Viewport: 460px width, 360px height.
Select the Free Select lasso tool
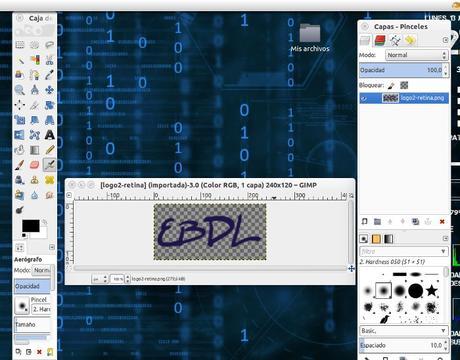49,45
